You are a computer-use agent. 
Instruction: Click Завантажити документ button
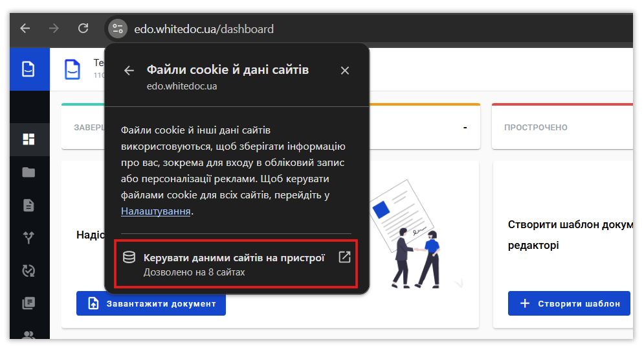(151, 303)
